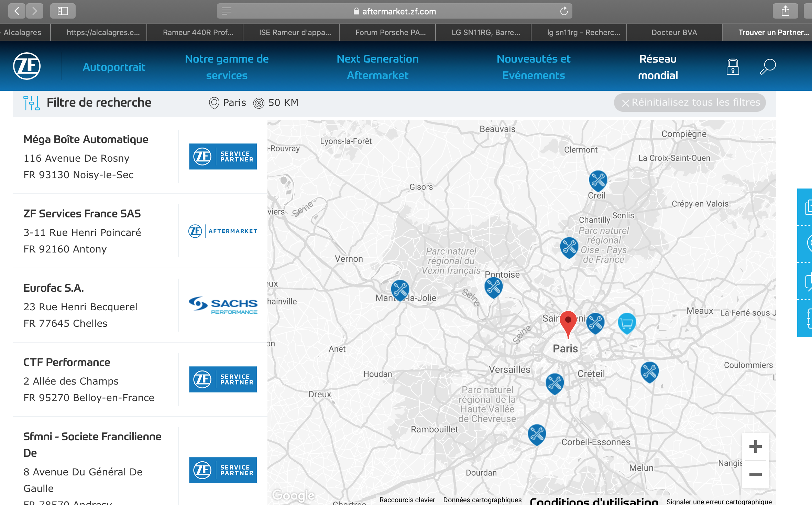Screen dimensions: 812x516
Task: Click the ZF logo in header
Action: (x=27, y=66)
